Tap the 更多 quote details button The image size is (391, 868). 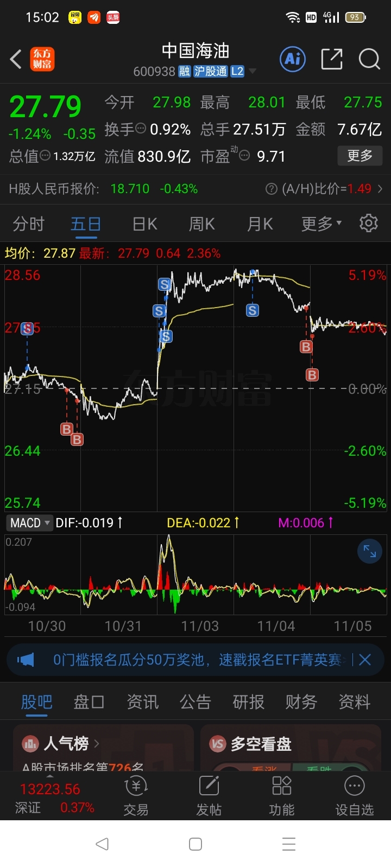(x=360, y=156)
